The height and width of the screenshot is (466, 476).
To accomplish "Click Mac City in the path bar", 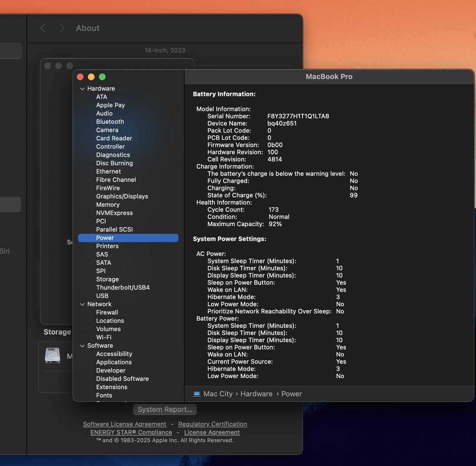I will (x=218, y=394).
